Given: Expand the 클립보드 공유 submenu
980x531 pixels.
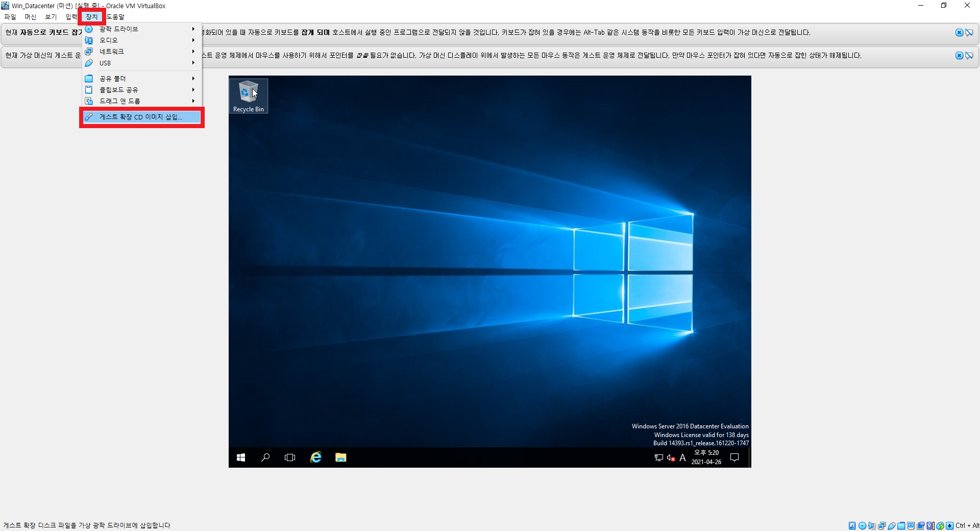Looking at the screenshot, I should pos(141,90).
